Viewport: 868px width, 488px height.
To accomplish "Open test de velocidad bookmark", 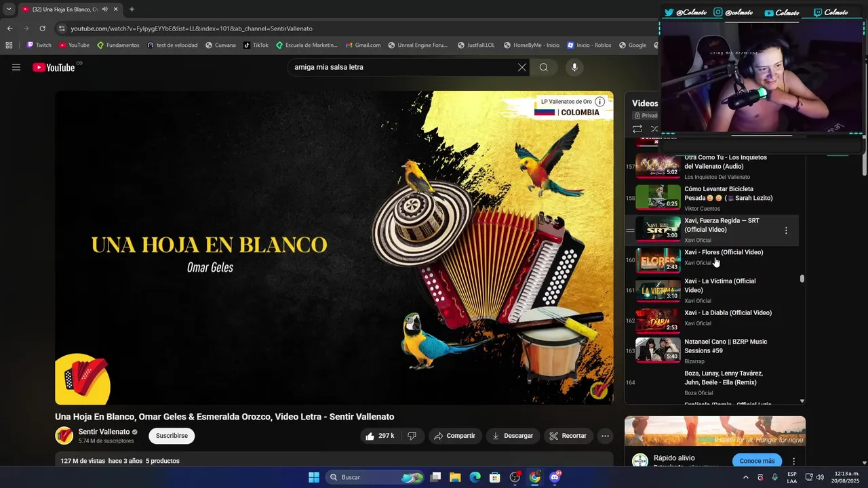I will [x=172, y=45].
